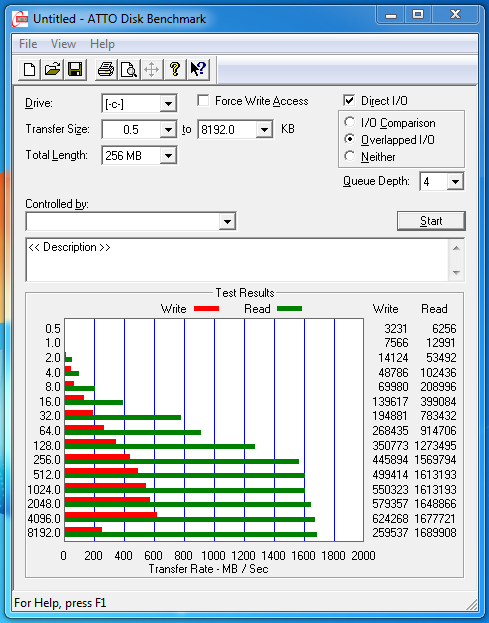
Task: Click the New document toolbar icon
Action: point(29,70)
